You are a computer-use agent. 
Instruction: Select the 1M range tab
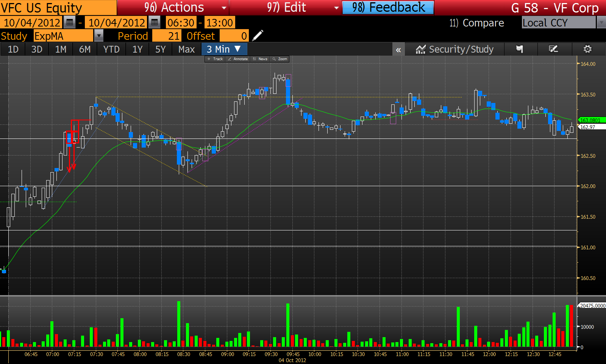61,49
